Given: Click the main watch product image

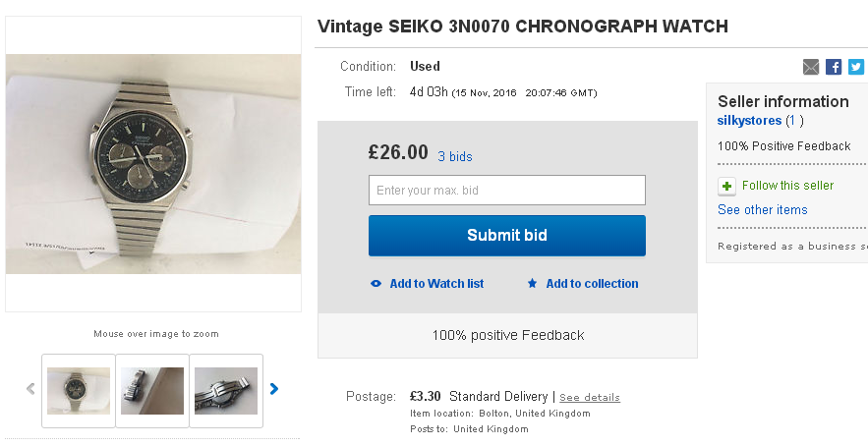Looking at the screenshot, I should 153,164.
